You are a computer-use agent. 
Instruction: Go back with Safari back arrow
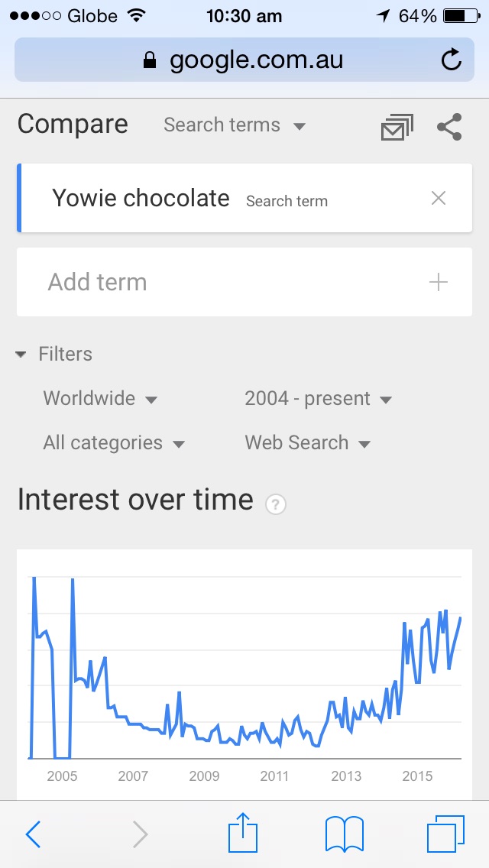coord(33,834)
